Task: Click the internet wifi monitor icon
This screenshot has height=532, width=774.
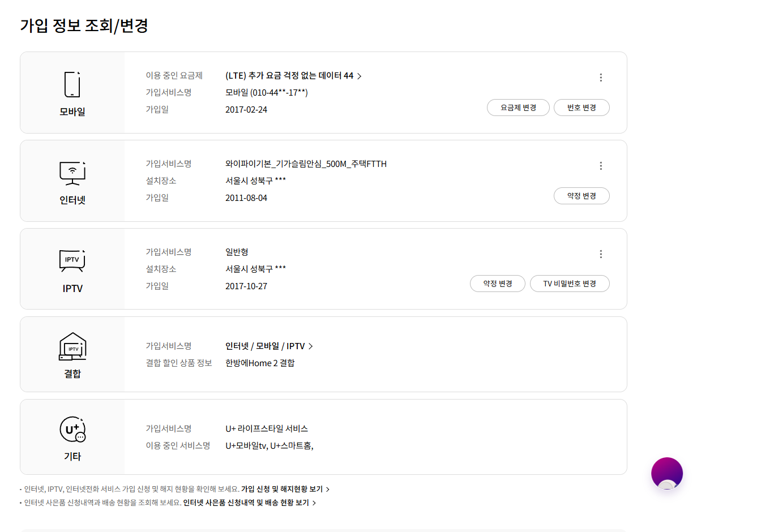Action: point(72,173)
